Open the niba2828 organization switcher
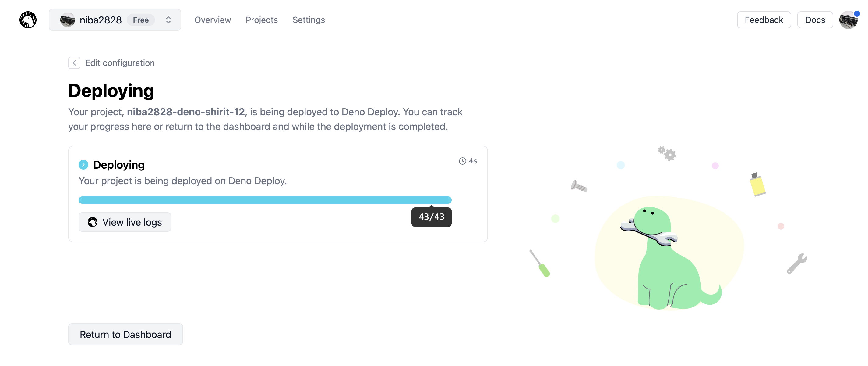The image size is (868, 366). pos(115,20)
